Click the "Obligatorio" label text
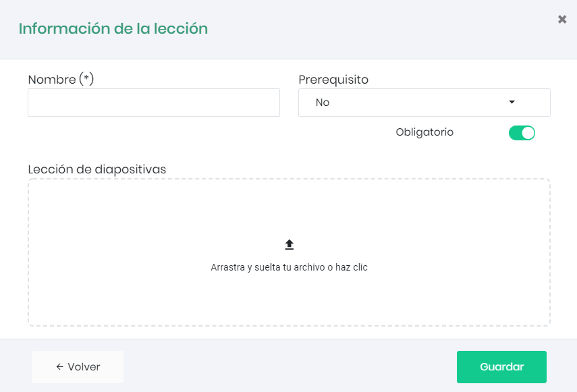 click(x=424, y=132)
